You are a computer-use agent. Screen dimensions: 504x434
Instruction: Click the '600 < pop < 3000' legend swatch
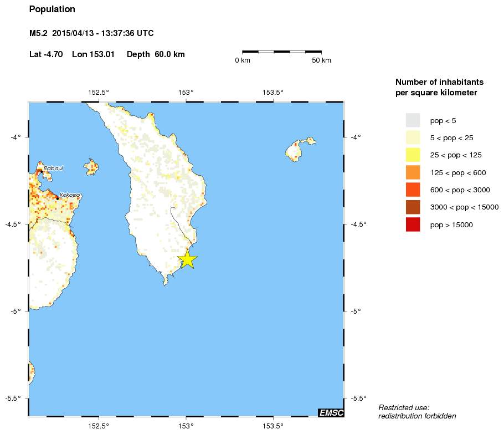click(x=413, y=190)
